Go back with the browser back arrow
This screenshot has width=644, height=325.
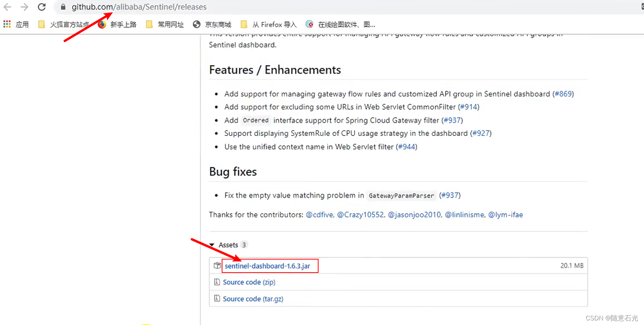[x=7, y=7]
